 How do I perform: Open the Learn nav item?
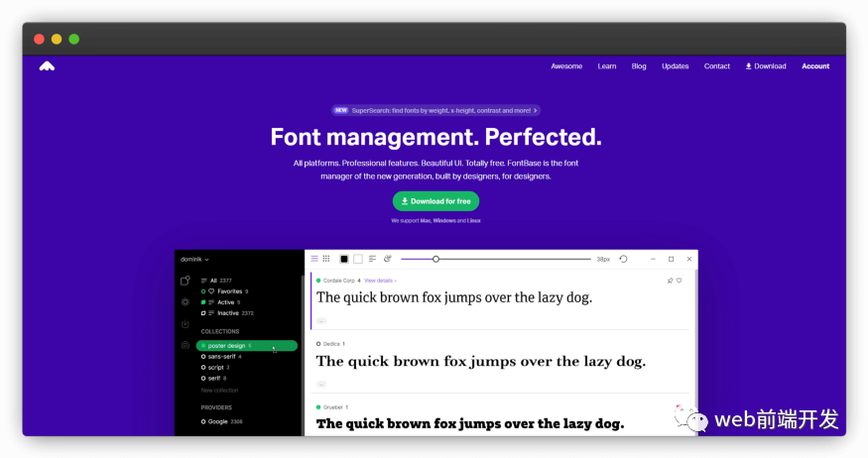607,66
